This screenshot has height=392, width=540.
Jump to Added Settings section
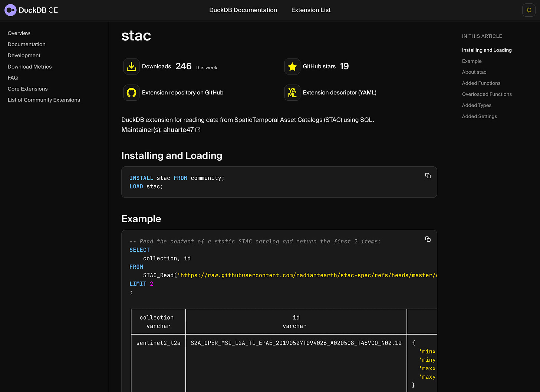(x=479, y=116)
